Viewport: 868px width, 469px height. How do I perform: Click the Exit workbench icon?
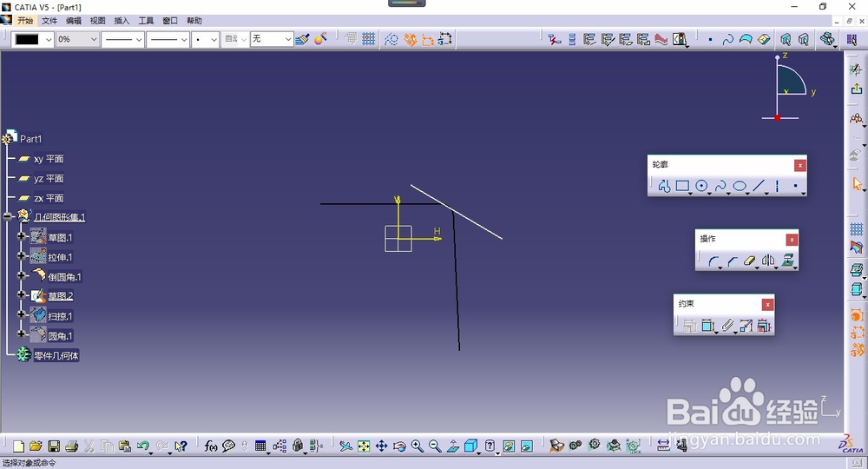857,89
